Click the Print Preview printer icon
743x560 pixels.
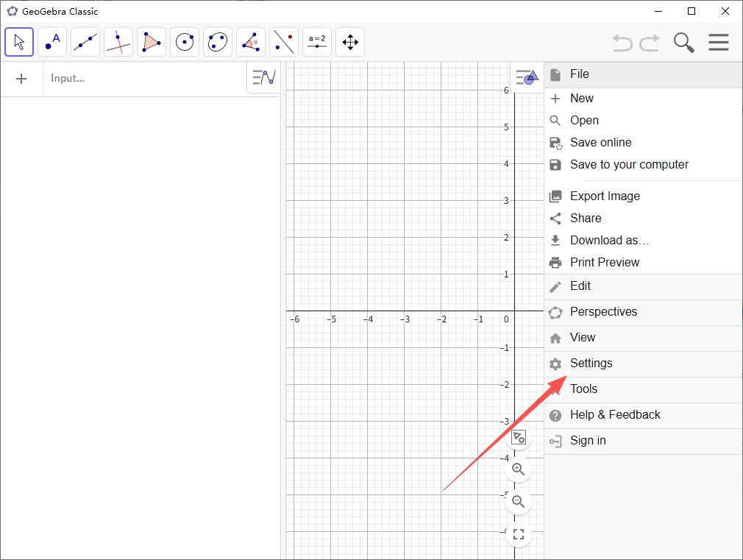click(x=555, y=263)
